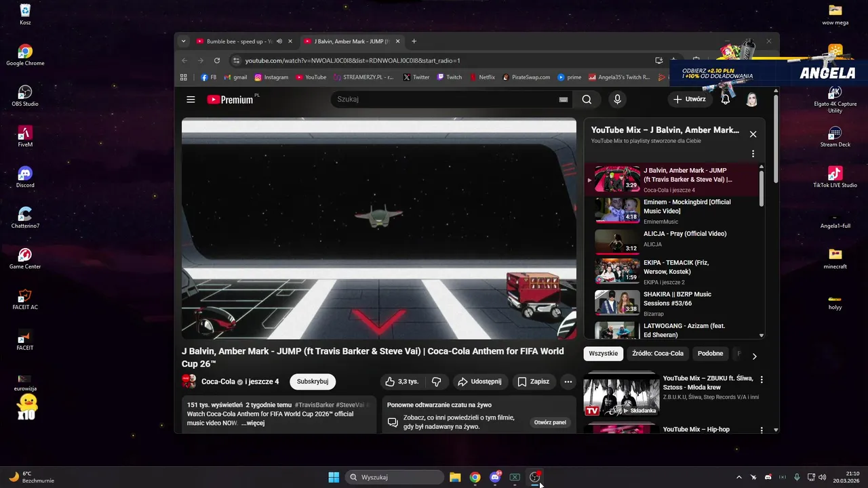The image size is (868, 488).
Task: Open a new Chrome tab
Action: [414, 41]
